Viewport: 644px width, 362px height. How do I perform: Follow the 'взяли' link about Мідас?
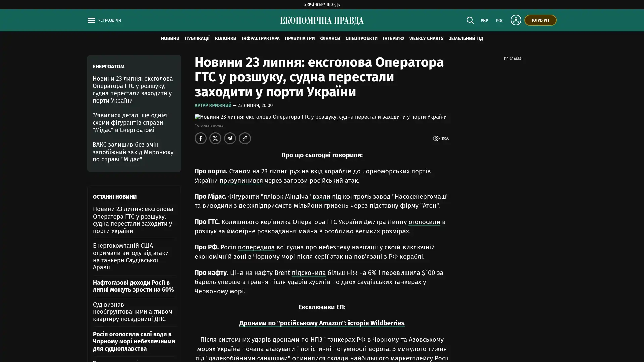coord(321,197)
